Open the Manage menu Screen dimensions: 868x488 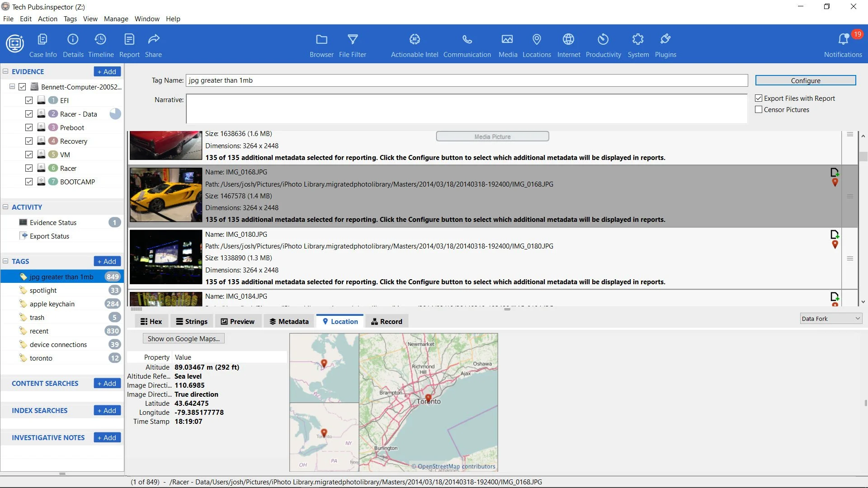coord(116,19)
